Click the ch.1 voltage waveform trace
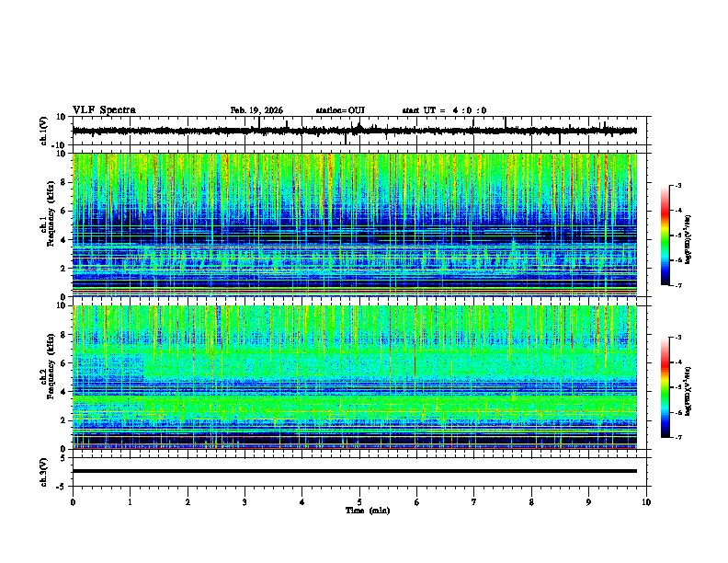 pyautogui.click(x=354, y=131)
